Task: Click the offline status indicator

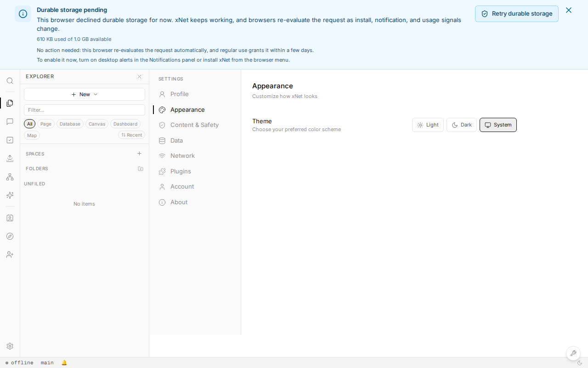Action: coord(19,363)
